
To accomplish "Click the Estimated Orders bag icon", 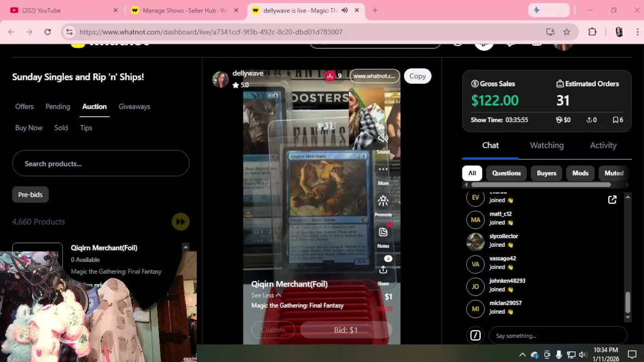I will pyautogui.click(x=559, y=84).
